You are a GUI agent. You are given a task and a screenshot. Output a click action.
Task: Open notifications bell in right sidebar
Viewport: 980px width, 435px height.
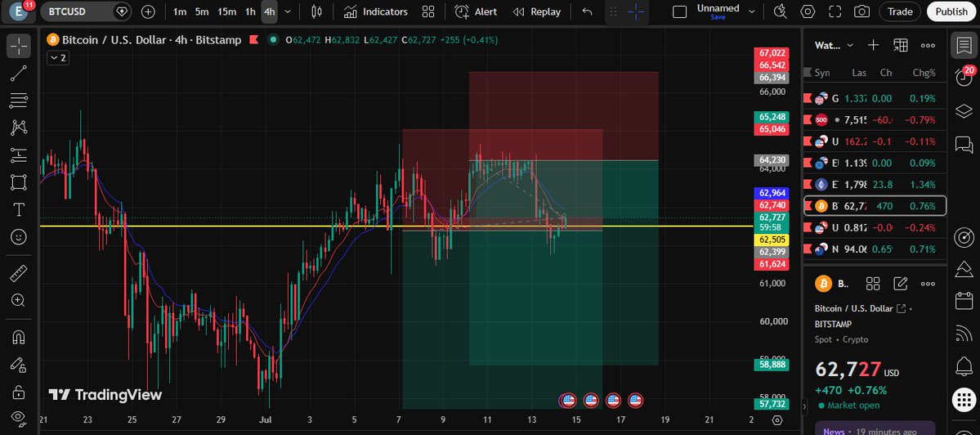(x=964, y=366)
